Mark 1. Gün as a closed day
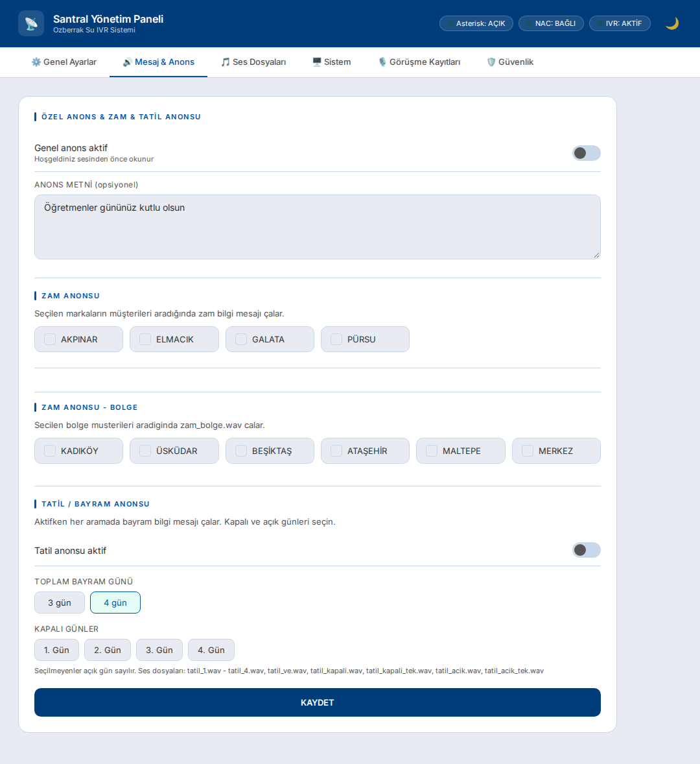 click(56, 650)
